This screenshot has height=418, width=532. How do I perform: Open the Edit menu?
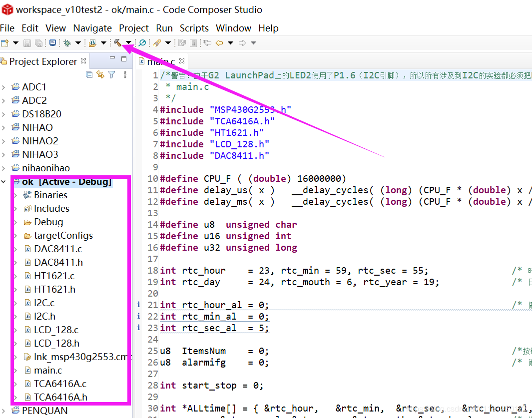point(30,28)
